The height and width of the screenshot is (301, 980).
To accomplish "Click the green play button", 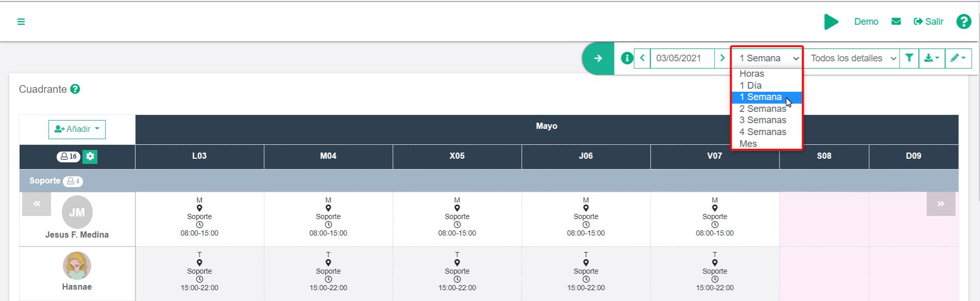I will pyautogui.click(x=831, y=22).
